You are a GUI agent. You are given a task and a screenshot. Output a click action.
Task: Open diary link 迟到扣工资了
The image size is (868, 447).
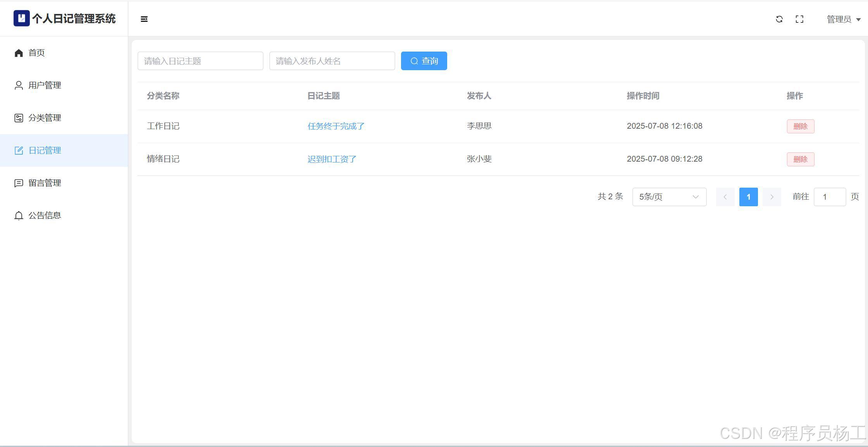point(332,159)
